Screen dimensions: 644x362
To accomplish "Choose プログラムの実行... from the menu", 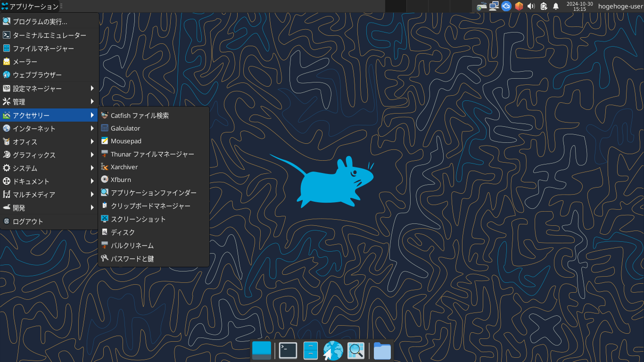I will tap(50, 21).
